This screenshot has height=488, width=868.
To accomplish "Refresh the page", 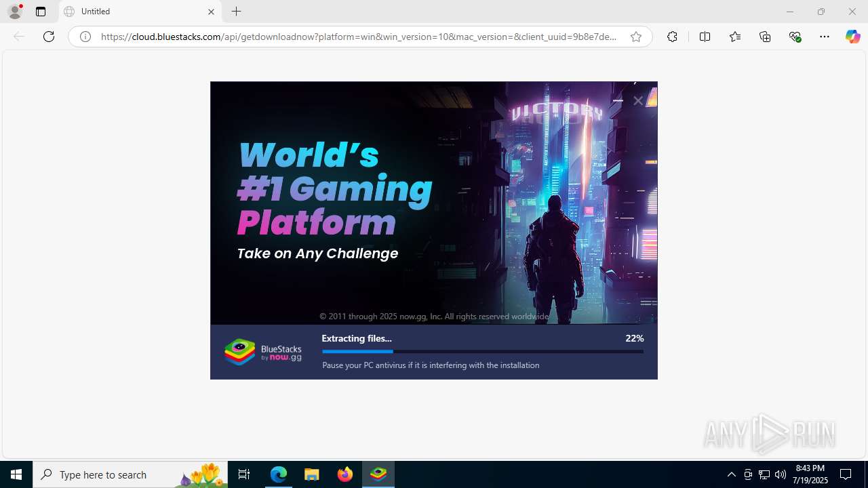I will 49,37.
